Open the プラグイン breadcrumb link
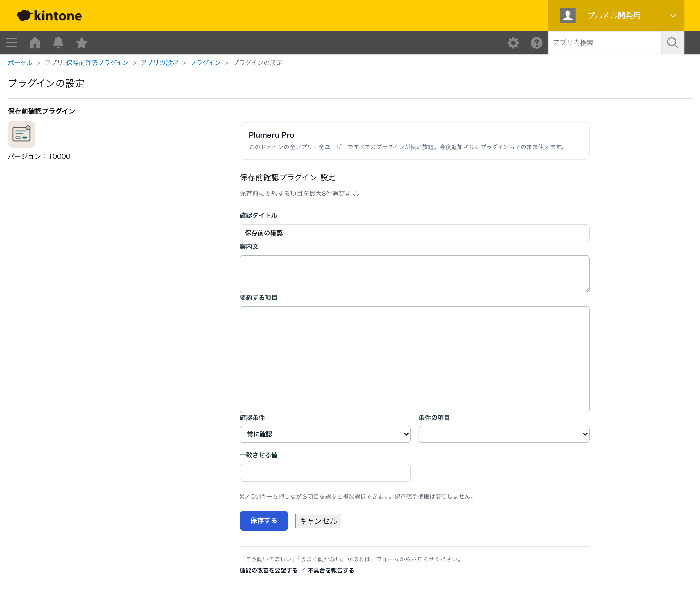The height and width of the screenshot is (611, 700). point(205,63)
